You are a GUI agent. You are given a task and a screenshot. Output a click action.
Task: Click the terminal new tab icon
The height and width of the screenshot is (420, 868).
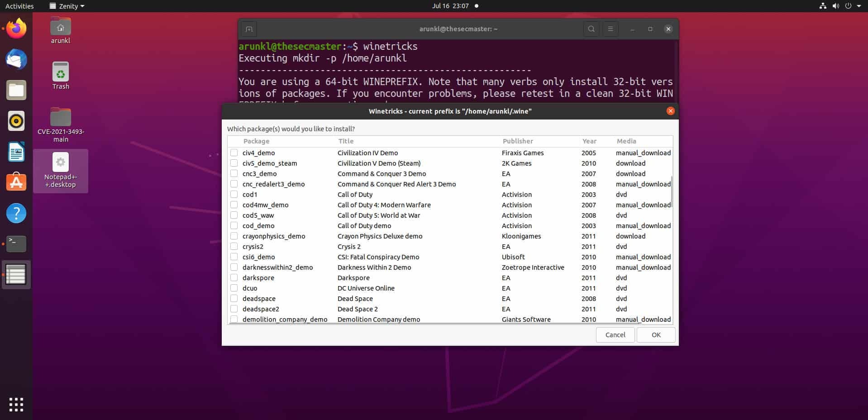[x=249, y=29]
